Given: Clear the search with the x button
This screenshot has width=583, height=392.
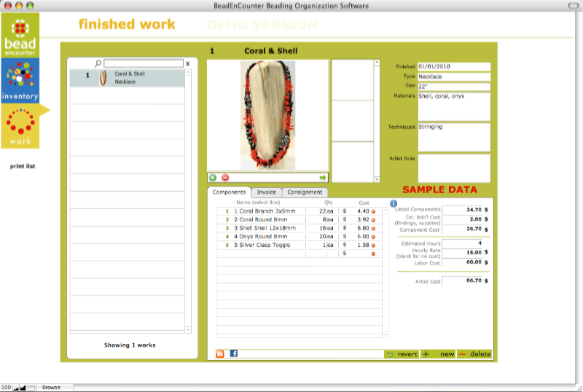Looking at the screenshot, I should (x=188, y=63).
